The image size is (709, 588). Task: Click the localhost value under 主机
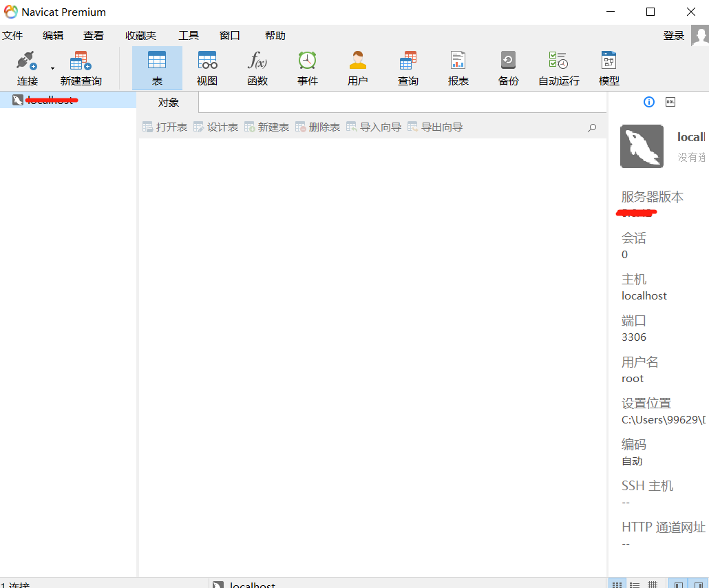[644, 296]
